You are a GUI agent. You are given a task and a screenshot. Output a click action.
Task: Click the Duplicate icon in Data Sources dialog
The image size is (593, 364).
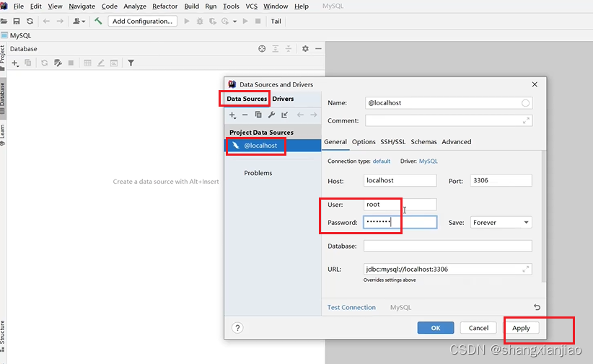258,115
